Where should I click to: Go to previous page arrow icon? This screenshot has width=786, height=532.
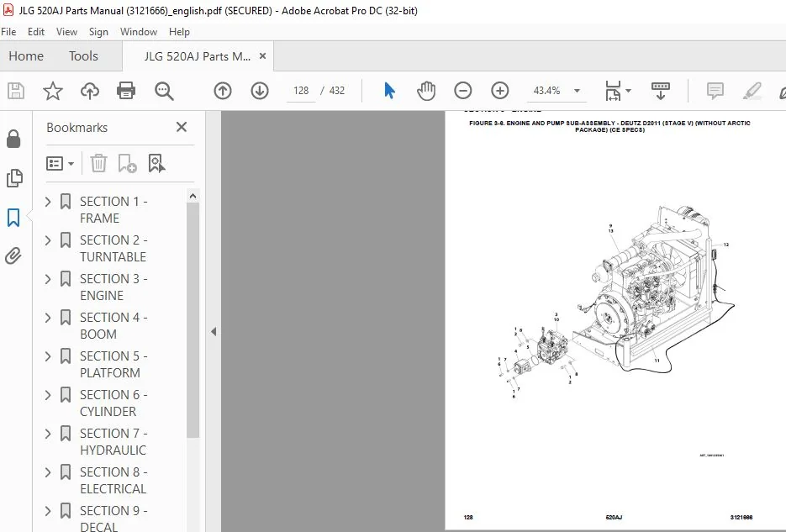pyautogui.click(x=223, y=91)
